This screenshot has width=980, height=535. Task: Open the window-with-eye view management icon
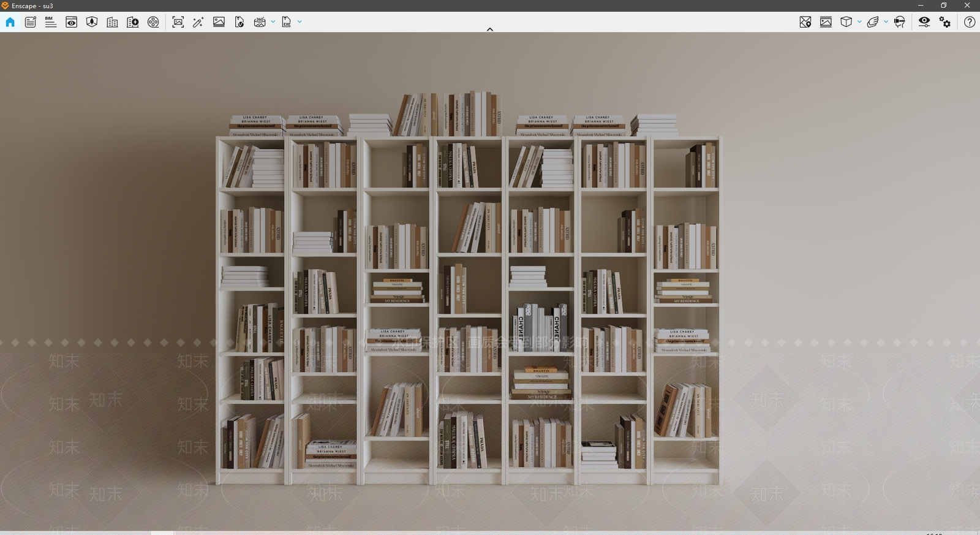click(x=71, y=22)
